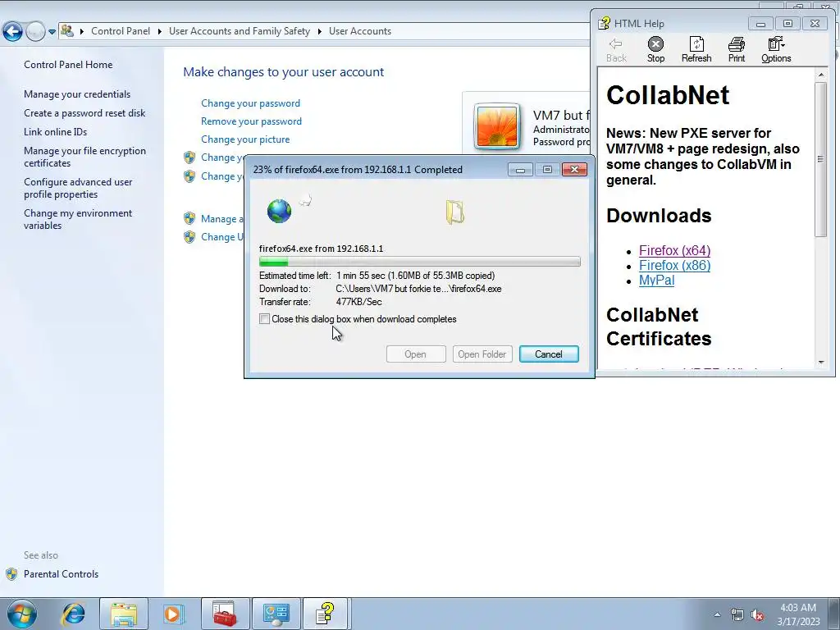840x630 pixels.
Task: Switch to Control Panel taskbar button
Action: (276, 614)
